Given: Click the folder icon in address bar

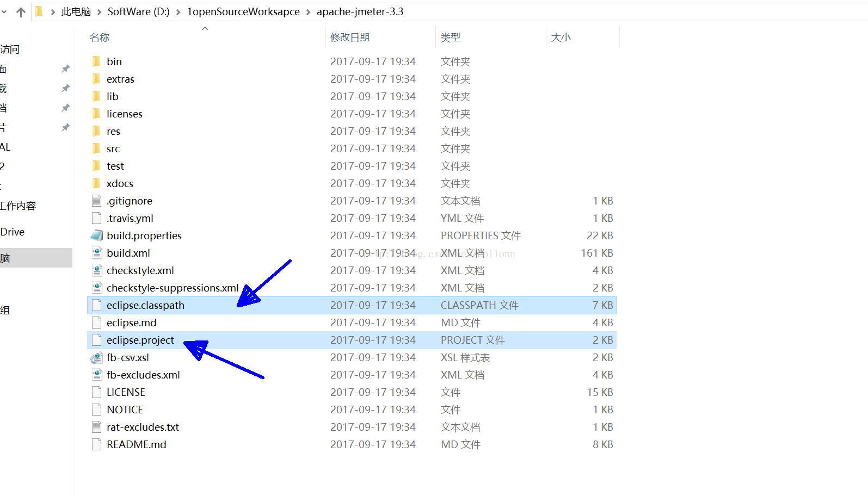Looking at the screenshot, I should (39, 11).
